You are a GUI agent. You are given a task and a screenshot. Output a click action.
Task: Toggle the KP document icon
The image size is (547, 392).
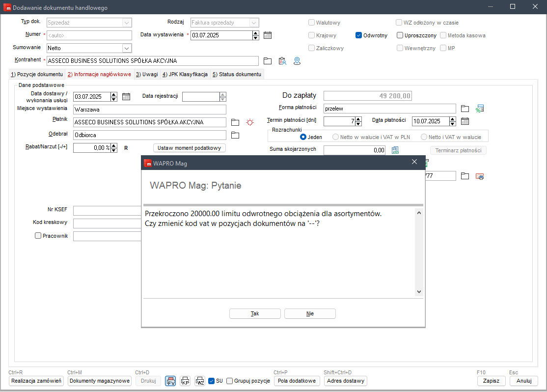[185, 381]
